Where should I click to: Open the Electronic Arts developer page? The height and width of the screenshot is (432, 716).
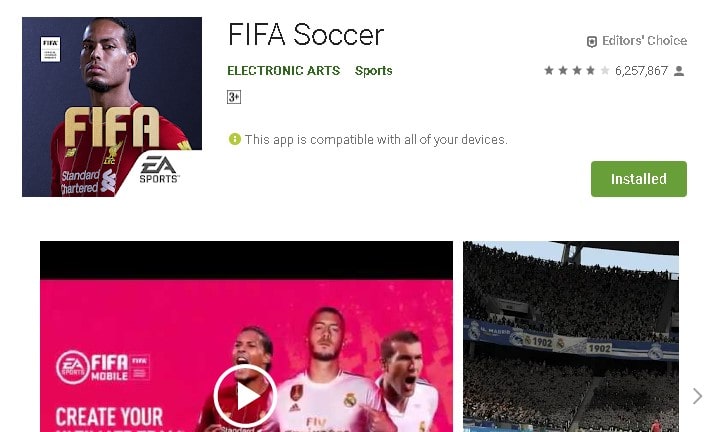click(284, 71)
